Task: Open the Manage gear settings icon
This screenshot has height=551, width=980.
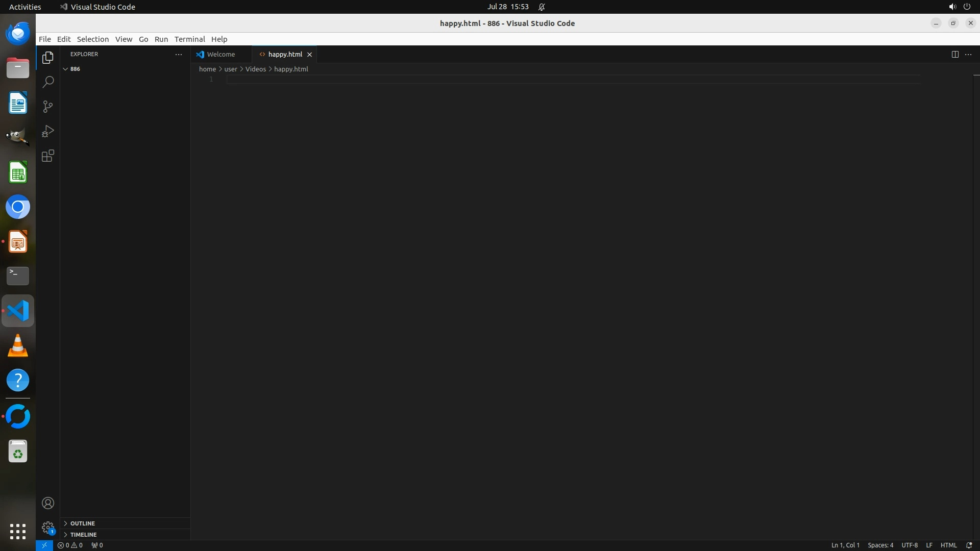Action: 48,528
